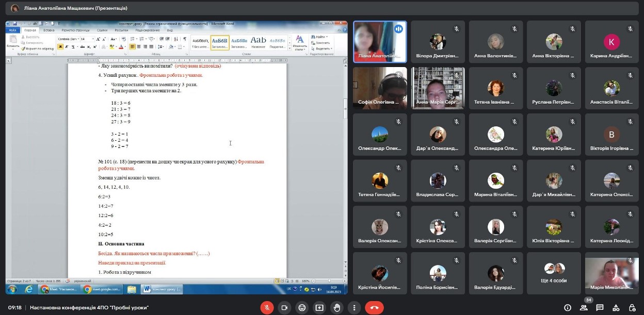This screenshot has height=315, width=644.
Task: Open the emoji reactions button
Action: (302, 308)
